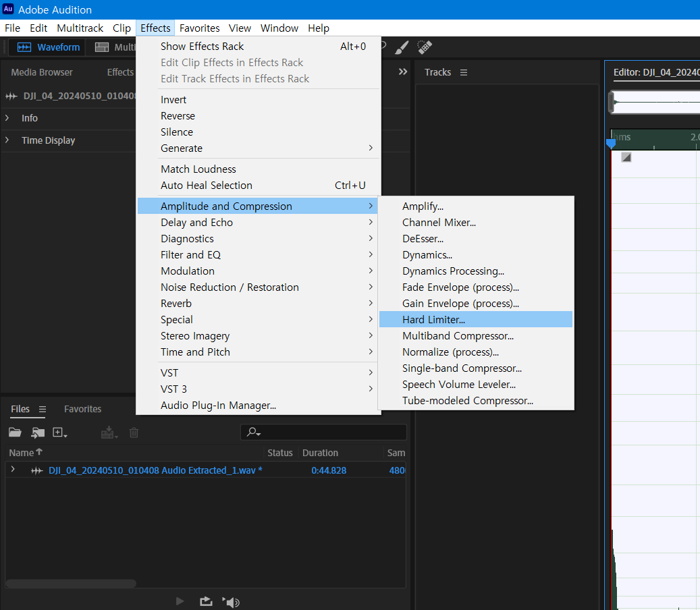Choose Dynamics Processing from the submenu
This screenshot has height=610, width=700.
point(476,271)
